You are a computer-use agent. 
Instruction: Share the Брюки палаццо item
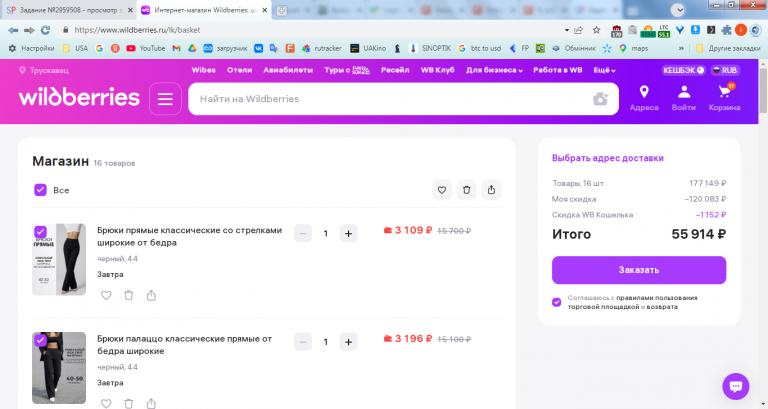coord(151,404)
